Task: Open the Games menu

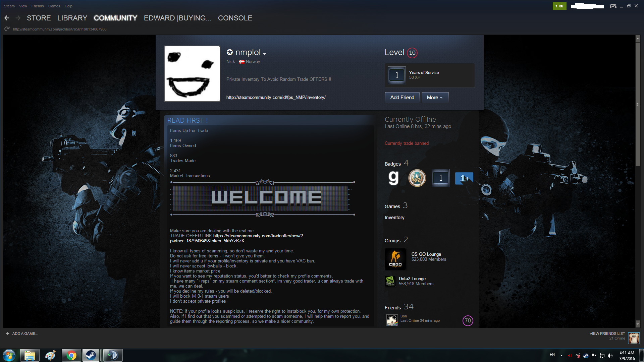Action: (x=54, y=6)
